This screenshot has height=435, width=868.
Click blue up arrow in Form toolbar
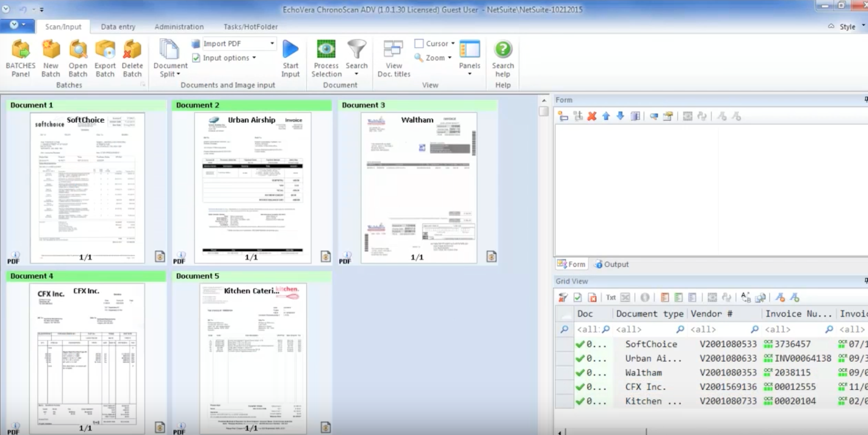606,116
